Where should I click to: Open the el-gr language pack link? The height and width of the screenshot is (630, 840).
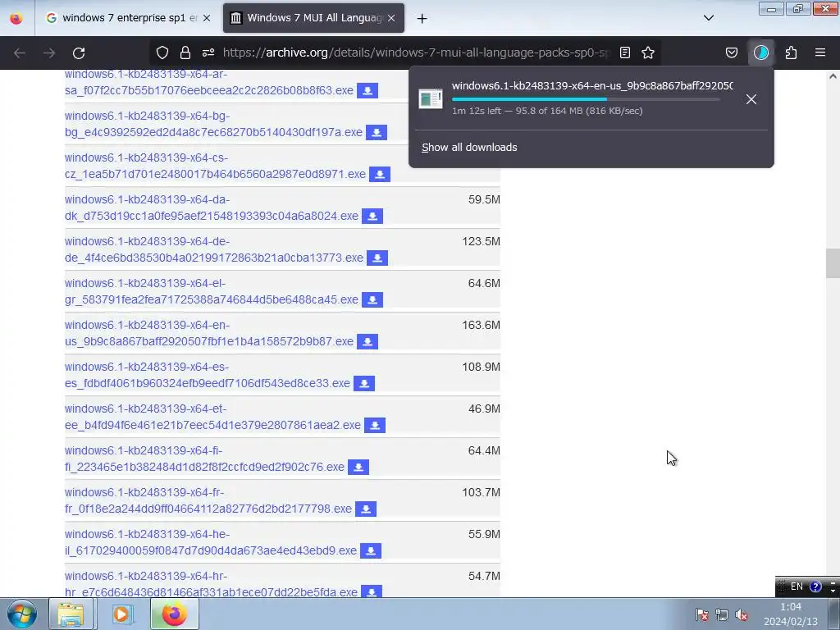point(212,291)
